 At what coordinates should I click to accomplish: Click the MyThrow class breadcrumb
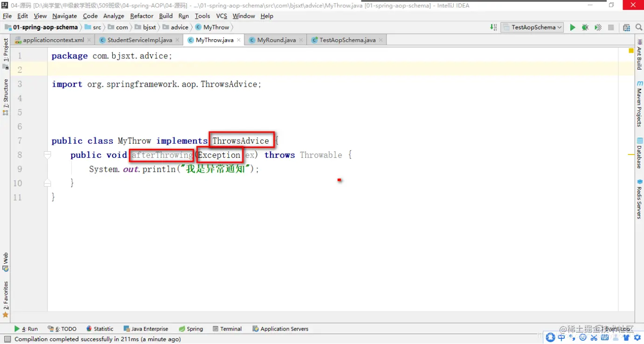[x=212, y=28]
